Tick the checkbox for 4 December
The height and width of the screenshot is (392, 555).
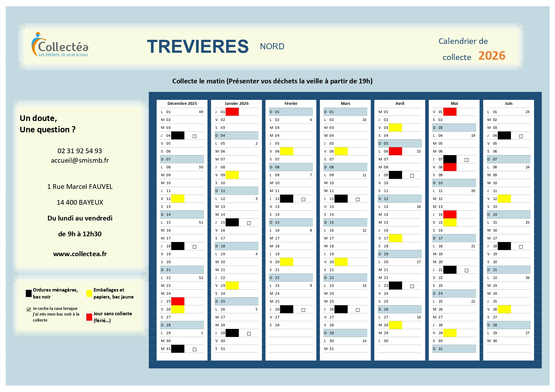194,136
